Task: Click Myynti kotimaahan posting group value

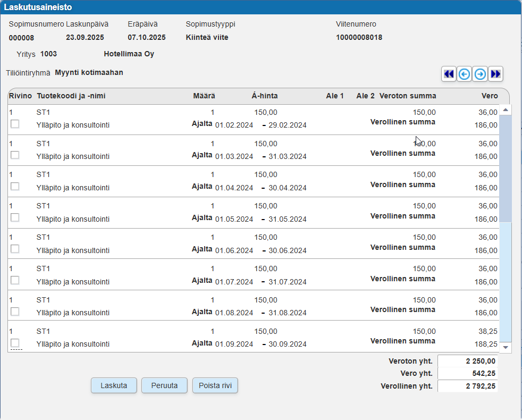Action: tap(89, 73)
